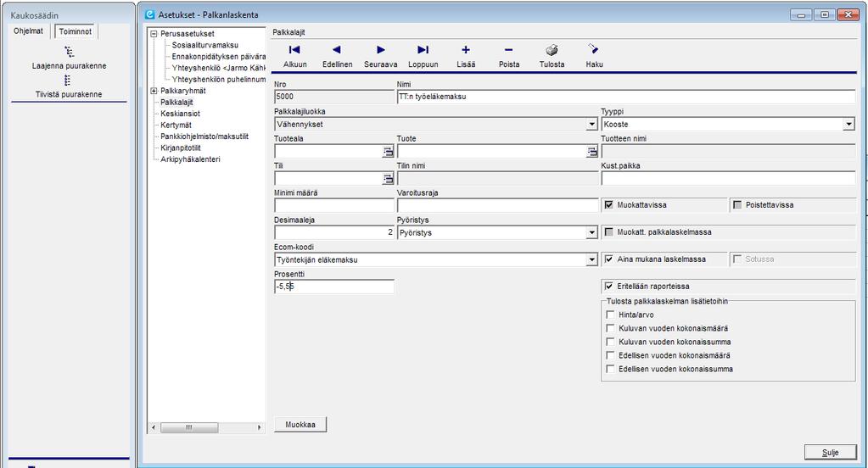Click the Nimi input field
Image resolution: width=868 pixels, height=468 pixels.
[x=625, y=97]
